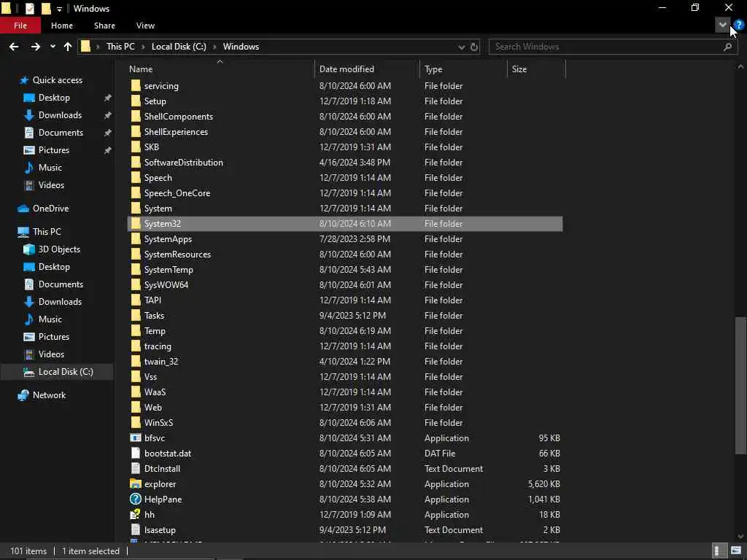
Task: Click the search magnifier icon
Action: pyautogui.click(x=727, y=47)
